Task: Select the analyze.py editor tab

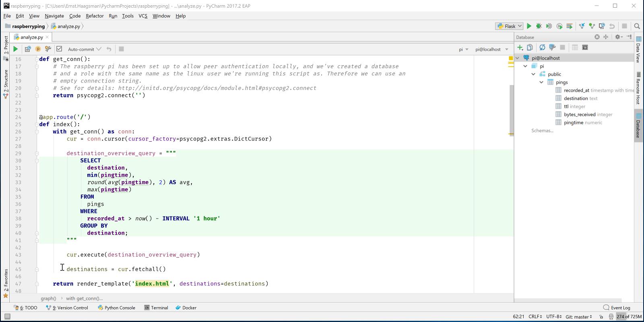Action: tap(31, 37)
